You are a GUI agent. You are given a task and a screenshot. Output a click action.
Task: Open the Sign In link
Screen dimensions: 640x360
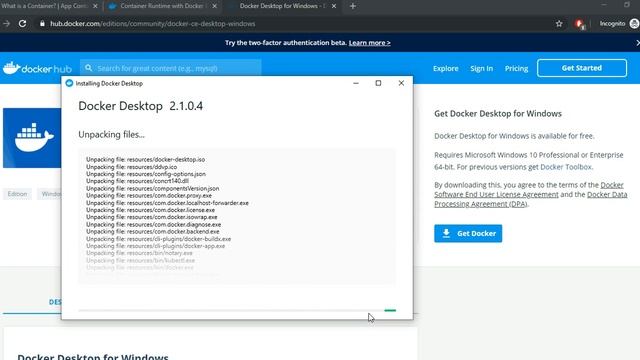click(x=481, y=69)
